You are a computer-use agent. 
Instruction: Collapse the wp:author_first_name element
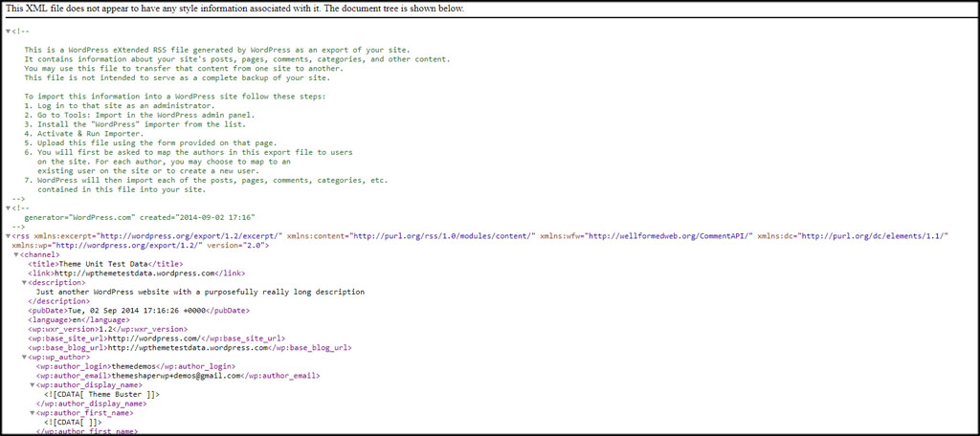(33, 413)
